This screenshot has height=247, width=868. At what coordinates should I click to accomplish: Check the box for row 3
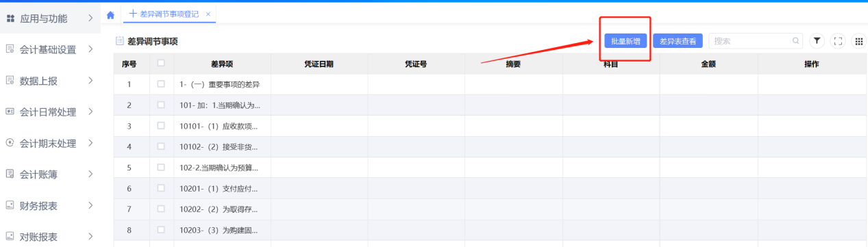pyautogui.click(x=161, y=126)
